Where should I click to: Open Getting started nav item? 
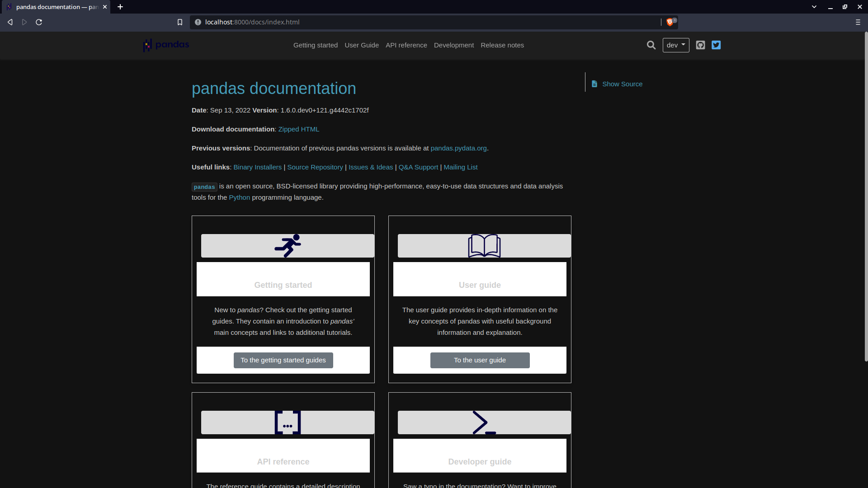tap(316, 45)
